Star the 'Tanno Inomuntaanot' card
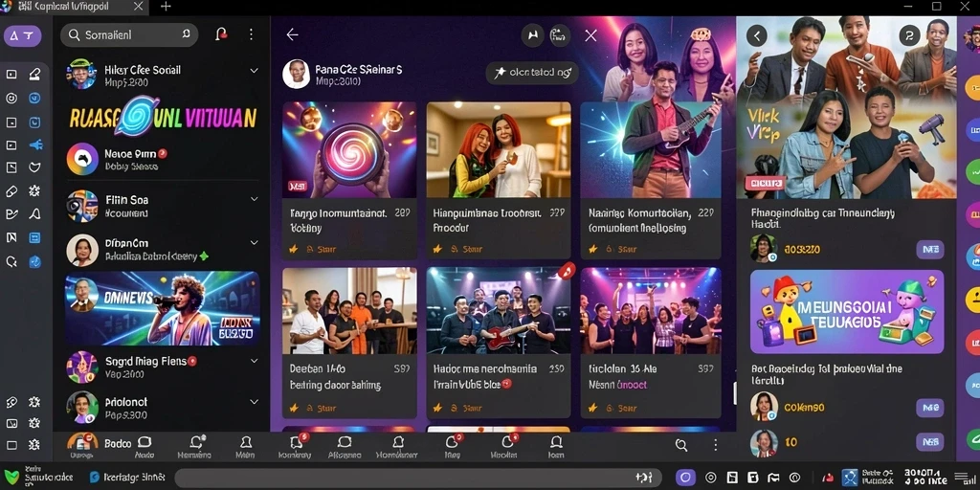This screenshot has height=490, width=980. pos(293,250)
